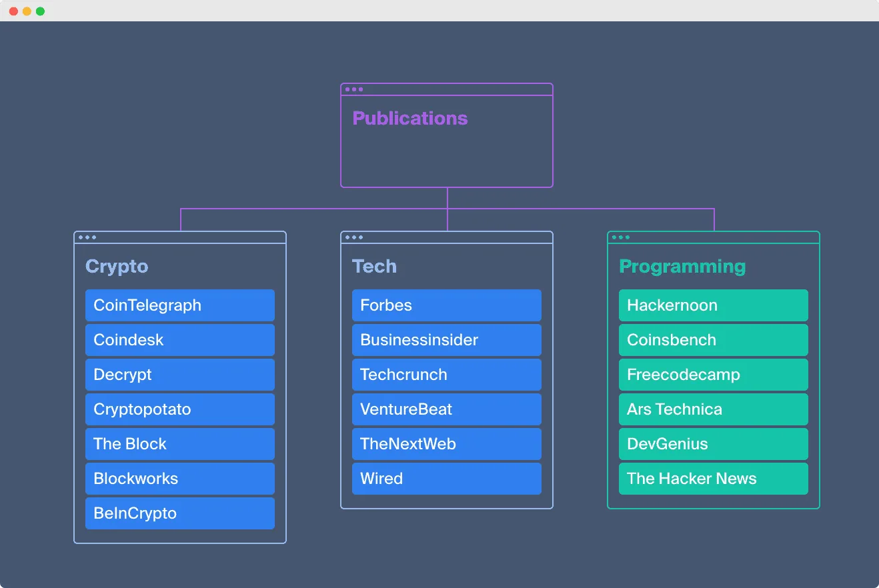Click the yellow minimize window button
Image resolution: width=879 pixels, height=588 pixels.
(x=27, y=11)
